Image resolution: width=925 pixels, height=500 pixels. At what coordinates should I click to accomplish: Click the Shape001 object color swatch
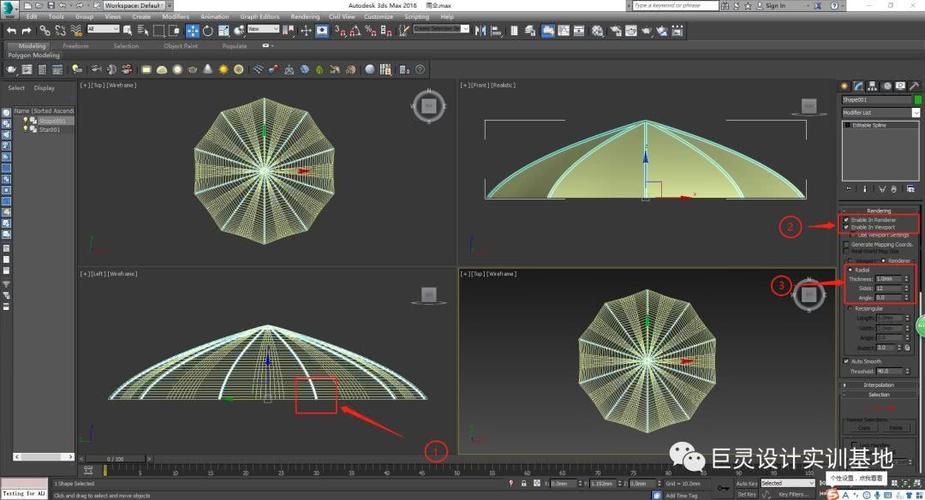pyautogui.click(x=917, y=100)
